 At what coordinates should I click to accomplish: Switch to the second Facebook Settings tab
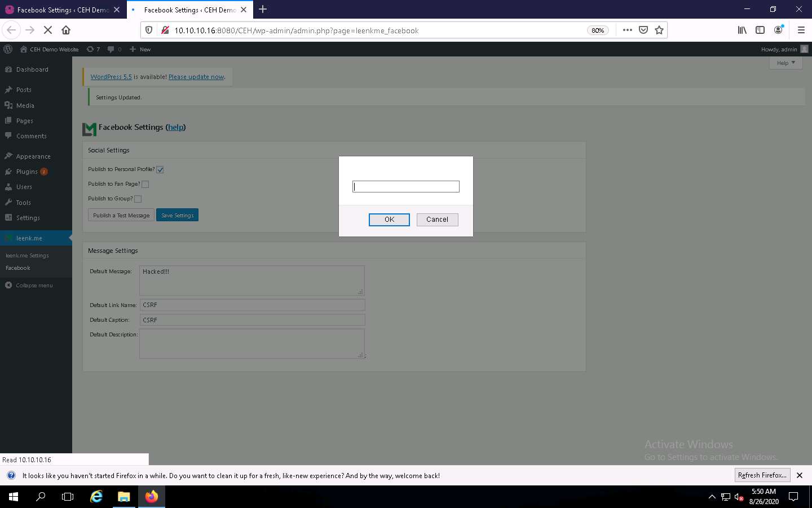[186, 10]
